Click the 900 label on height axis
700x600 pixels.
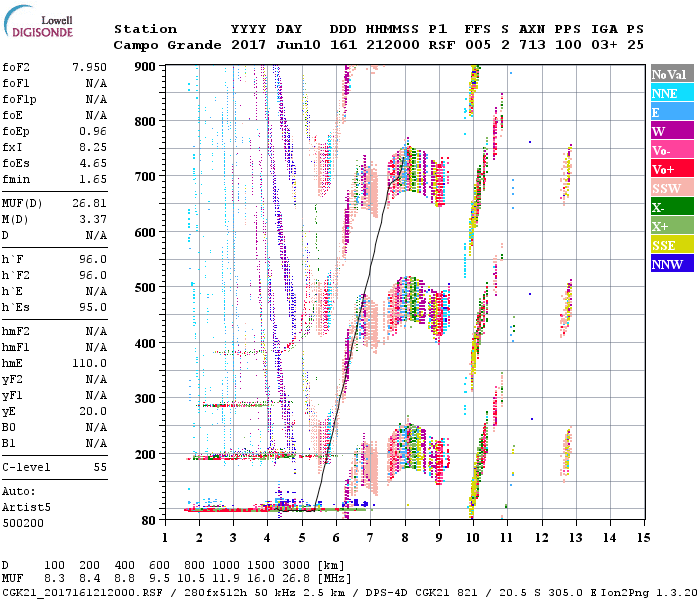pyautogui.click(x=145, y=67)
